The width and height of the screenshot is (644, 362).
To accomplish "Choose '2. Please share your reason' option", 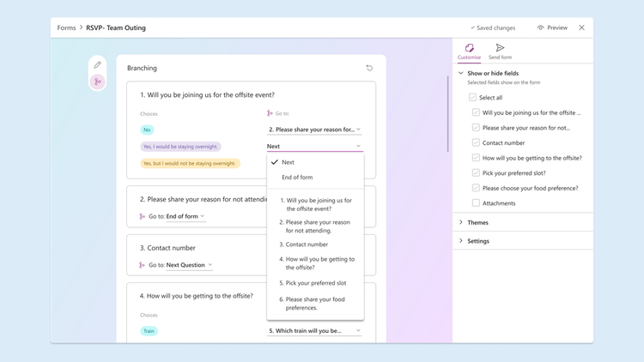I will tap(315, 226).
